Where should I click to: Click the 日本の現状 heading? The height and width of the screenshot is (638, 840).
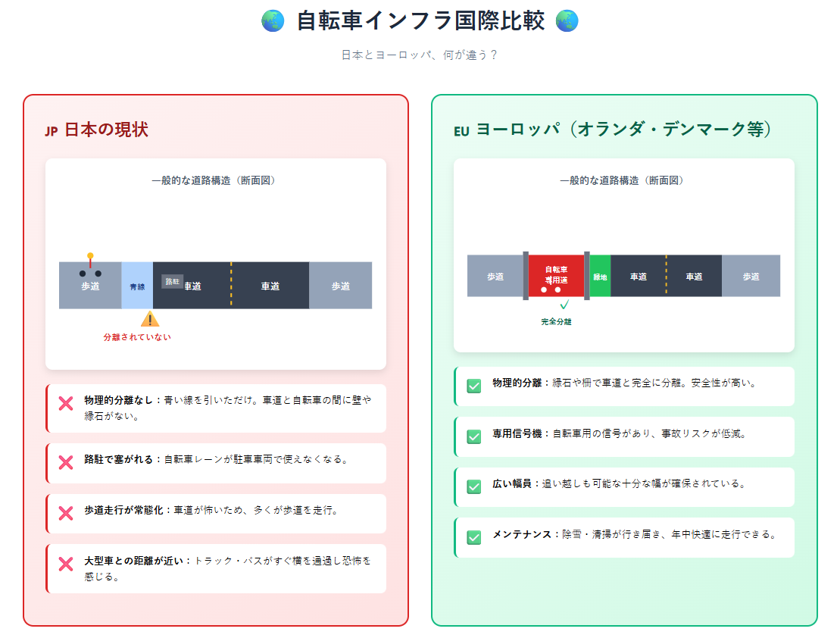click(x=106, y=130)
